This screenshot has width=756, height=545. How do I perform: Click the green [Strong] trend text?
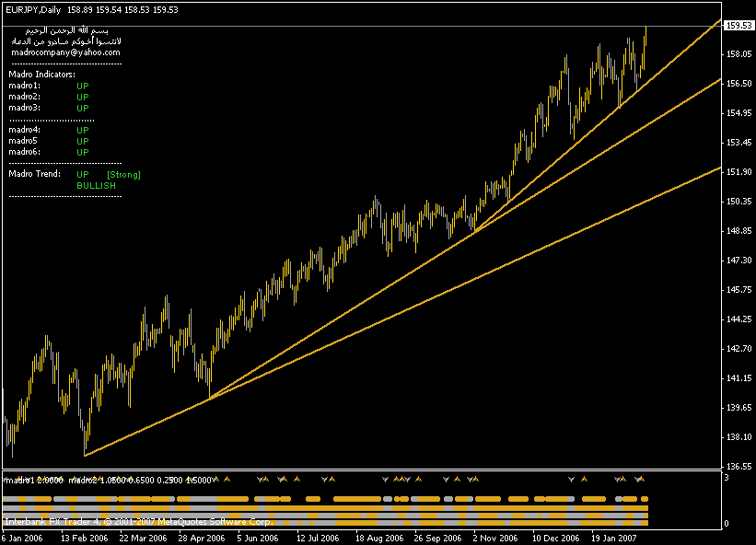click(123, 174)
